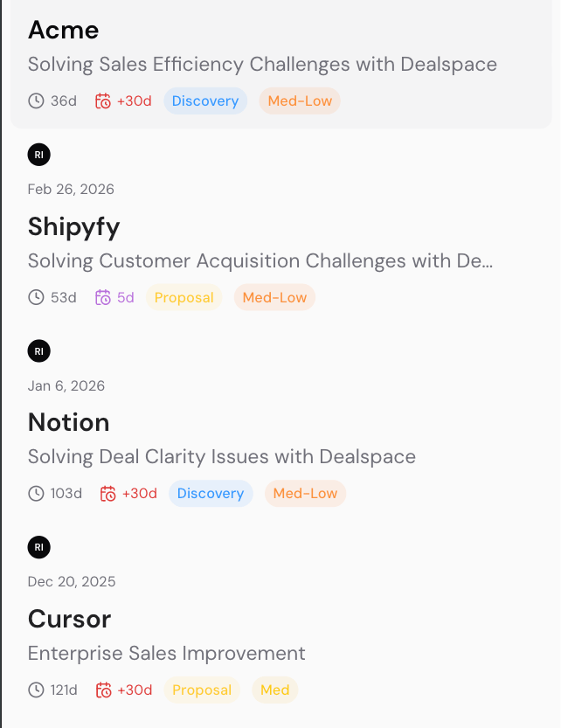Click the RI avatar above Feb 26, 2026
This screenshot has height=728, width=561.
coord(38,155)
